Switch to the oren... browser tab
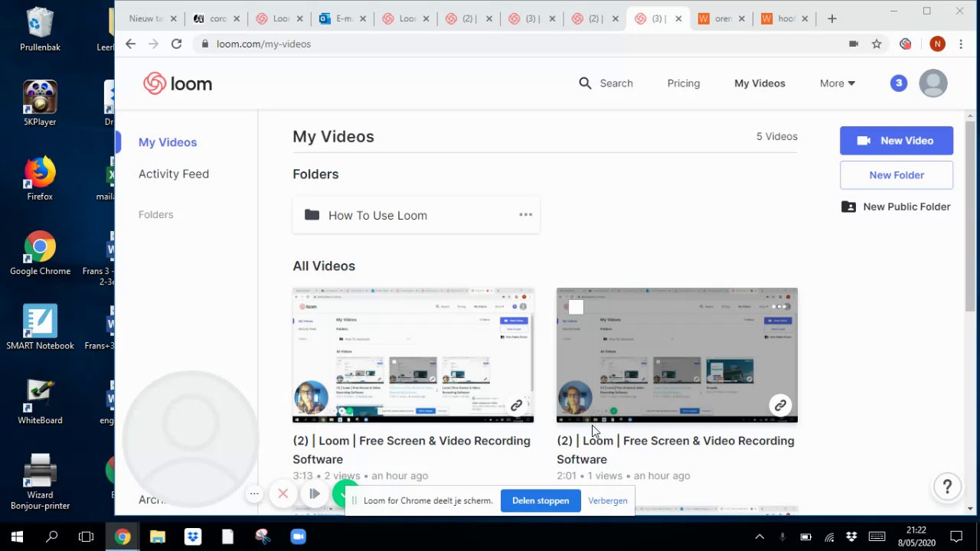The height and width of the screenshot is (551, 980). click(721, 18)
